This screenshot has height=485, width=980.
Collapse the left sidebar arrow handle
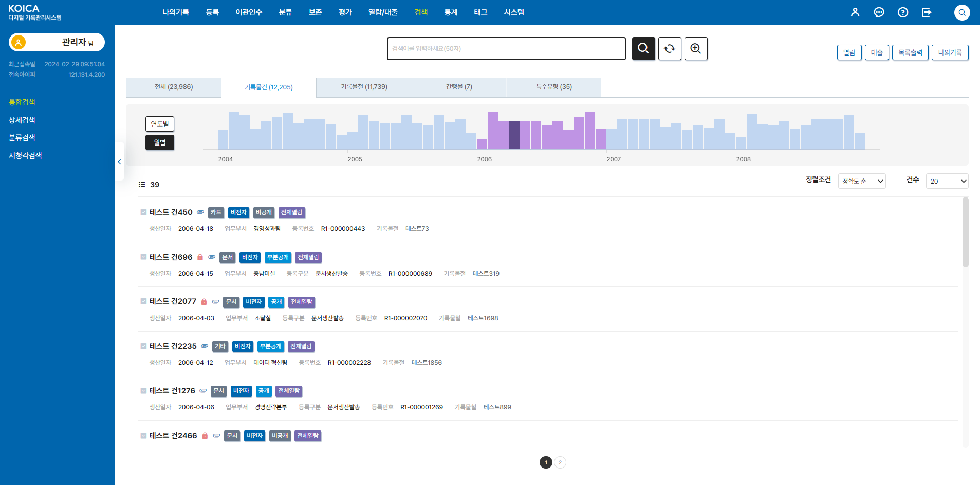[x=119, y=161]
